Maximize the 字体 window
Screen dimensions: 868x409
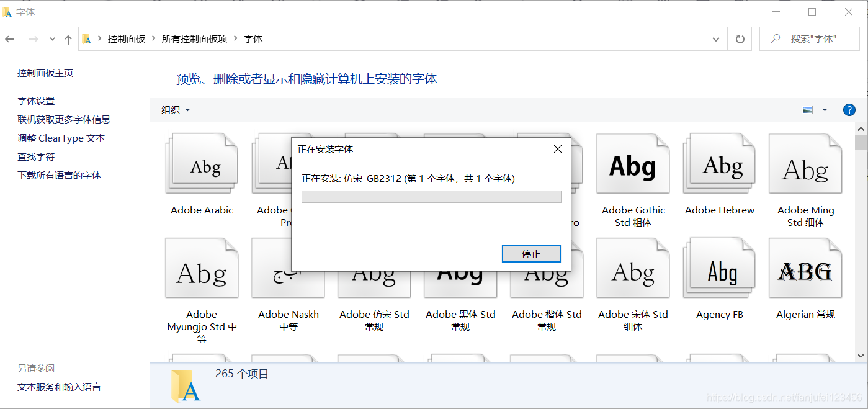pyautogui.click(x=812, y=12)
